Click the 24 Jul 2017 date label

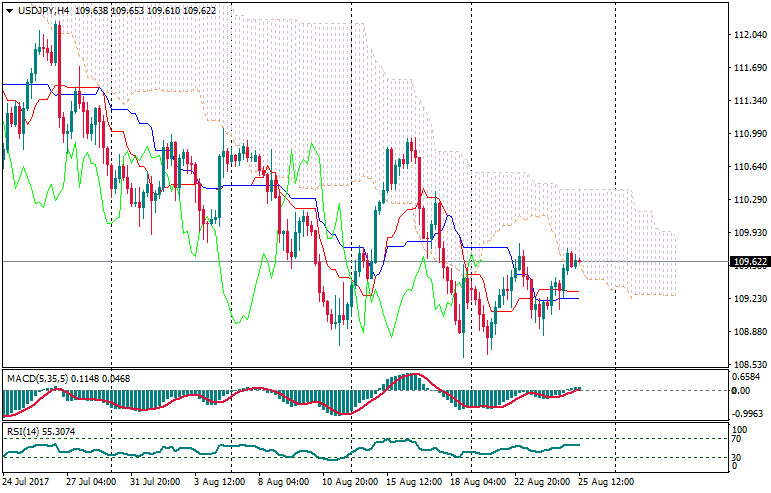tap(25, 482)
